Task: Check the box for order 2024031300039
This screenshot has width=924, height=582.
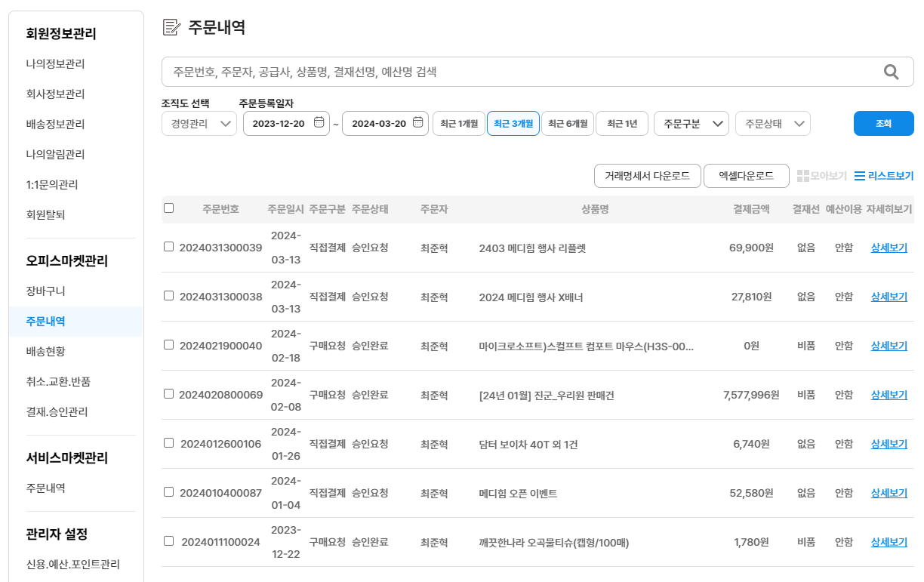Action: (x=169, y=247)
